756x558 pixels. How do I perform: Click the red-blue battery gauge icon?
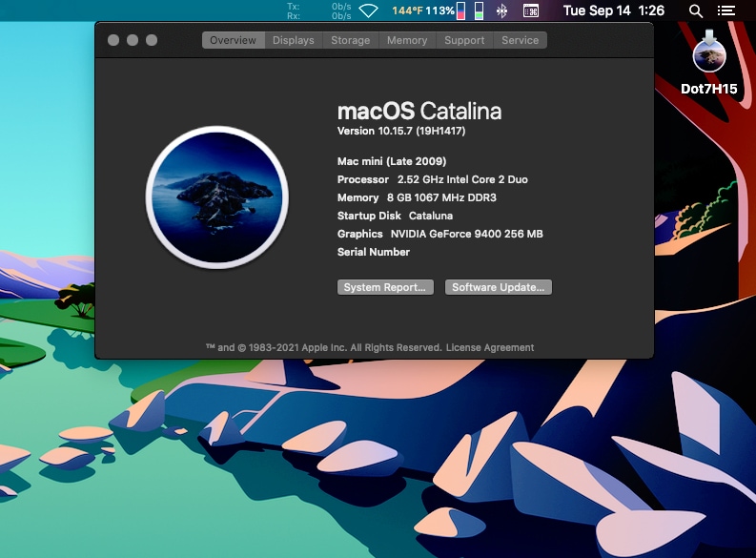pyautogui.click(x=460, y=10)
